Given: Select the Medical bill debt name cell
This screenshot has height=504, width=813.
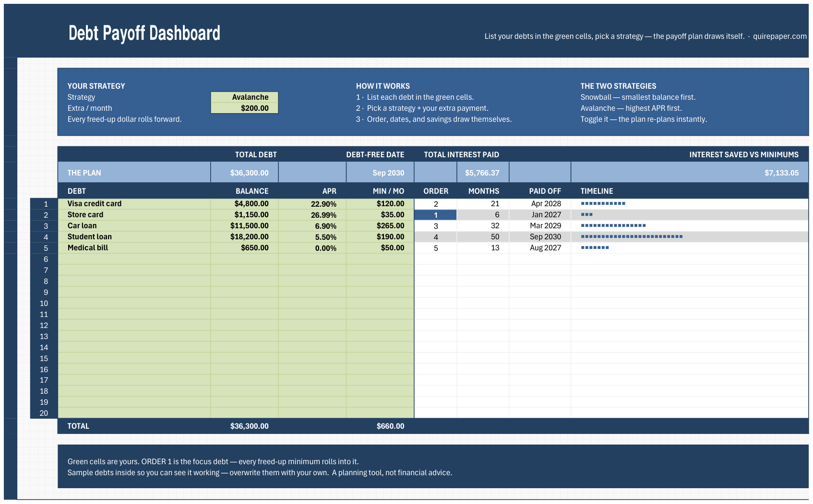Looking at the screenshot, I should click(x=134, y=248).
